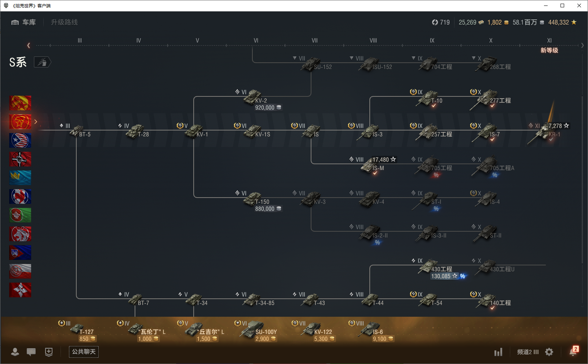588x364 pixels.
Task: Open the settings gear icon
Action: click(549, 352)
